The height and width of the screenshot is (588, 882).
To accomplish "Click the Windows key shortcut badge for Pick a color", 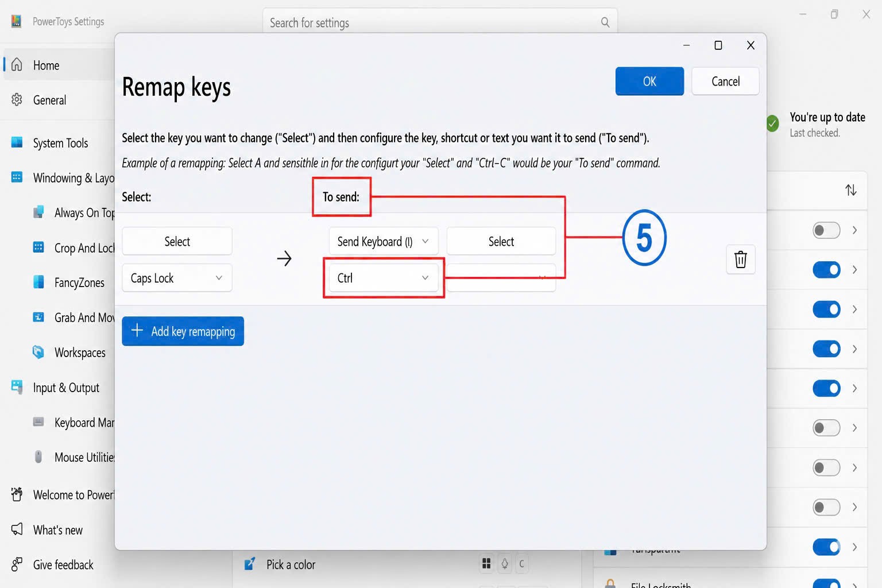I will point(486,564).
